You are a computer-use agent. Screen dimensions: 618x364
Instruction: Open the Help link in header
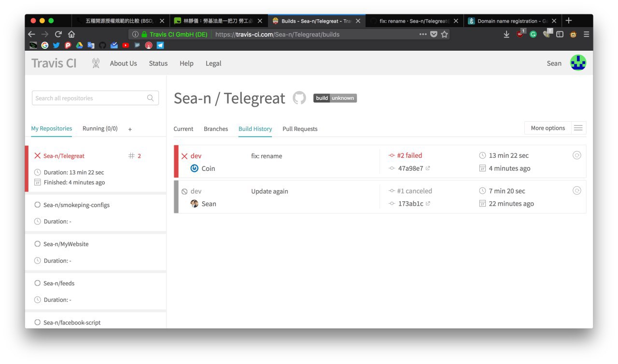pos(186,63)
